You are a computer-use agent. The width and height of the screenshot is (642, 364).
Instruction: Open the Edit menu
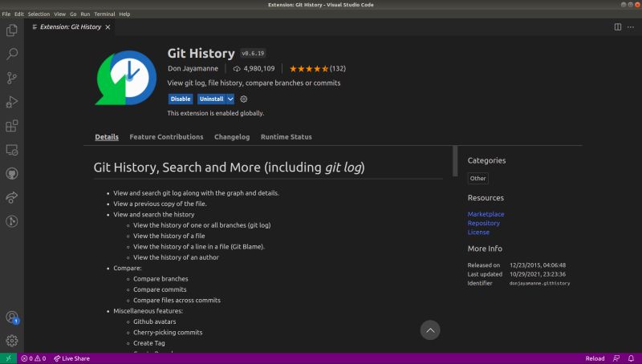click(19, 14)
